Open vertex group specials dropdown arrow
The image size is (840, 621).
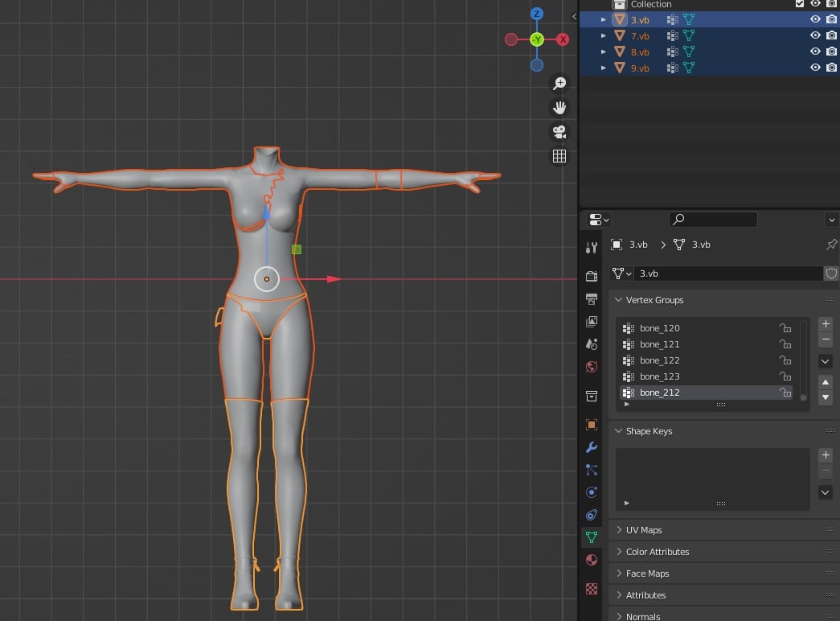click(x=825, y=361)
